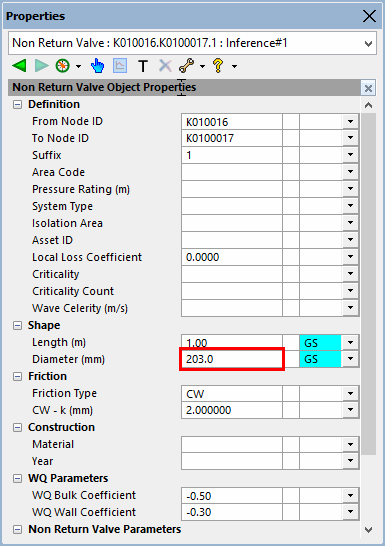
Task: Open the flag dropdown for To Node ID
Action: click(350, 138)
